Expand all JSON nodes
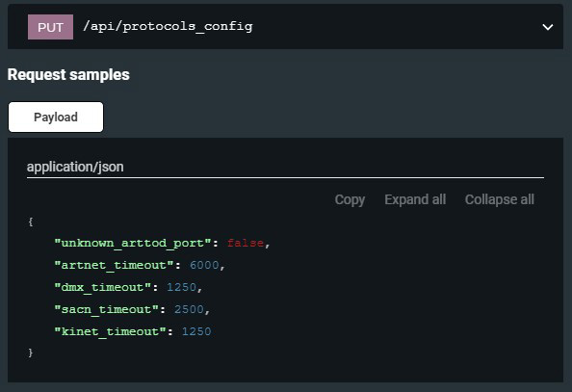572x392 pixels. [415, 199]
